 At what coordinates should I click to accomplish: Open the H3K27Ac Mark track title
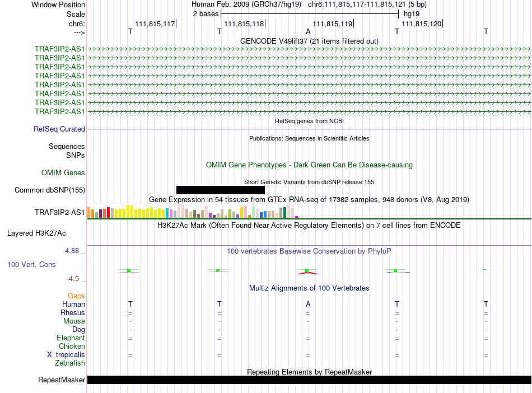[309, 225]
